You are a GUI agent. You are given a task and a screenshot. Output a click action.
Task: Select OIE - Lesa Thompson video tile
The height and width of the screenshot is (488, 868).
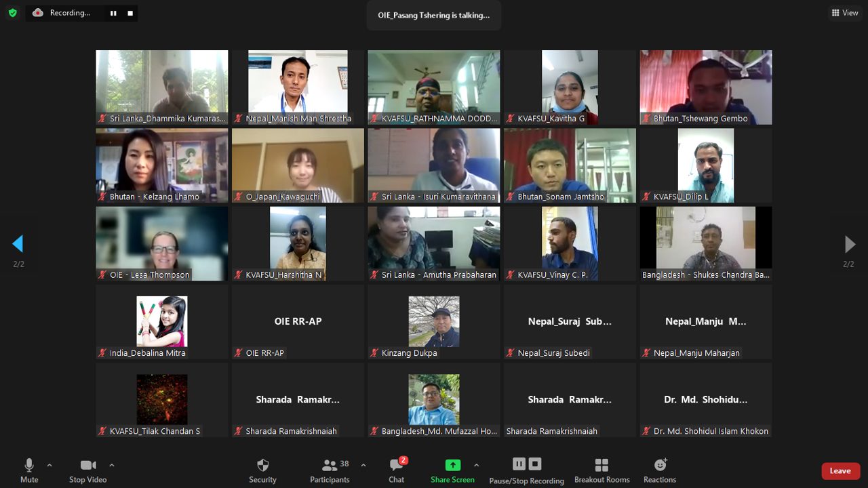coord(162,243)
